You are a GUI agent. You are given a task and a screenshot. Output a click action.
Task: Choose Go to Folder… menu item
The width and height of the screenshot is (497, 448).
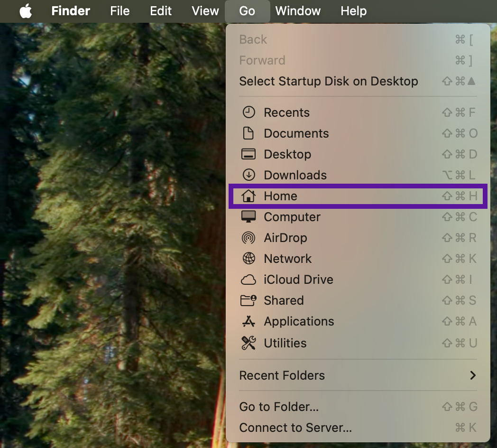point(279,407)
